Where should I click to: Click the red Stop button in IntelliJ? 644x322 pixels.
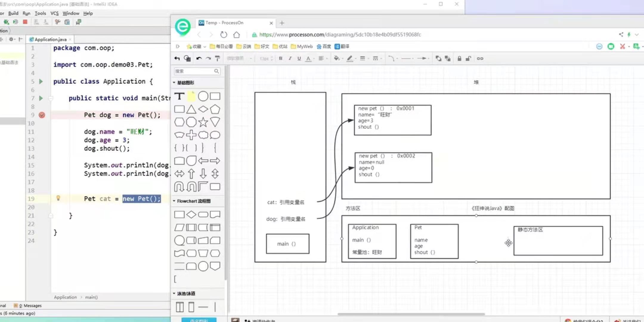pyautogui.click(x=25, y=22)
